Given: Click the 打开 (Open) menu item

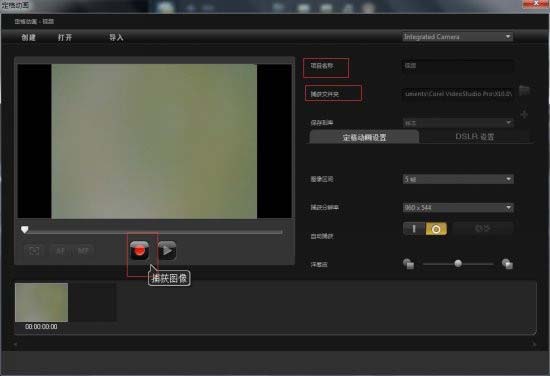Looking at the screenshot, I should (65, 38).
